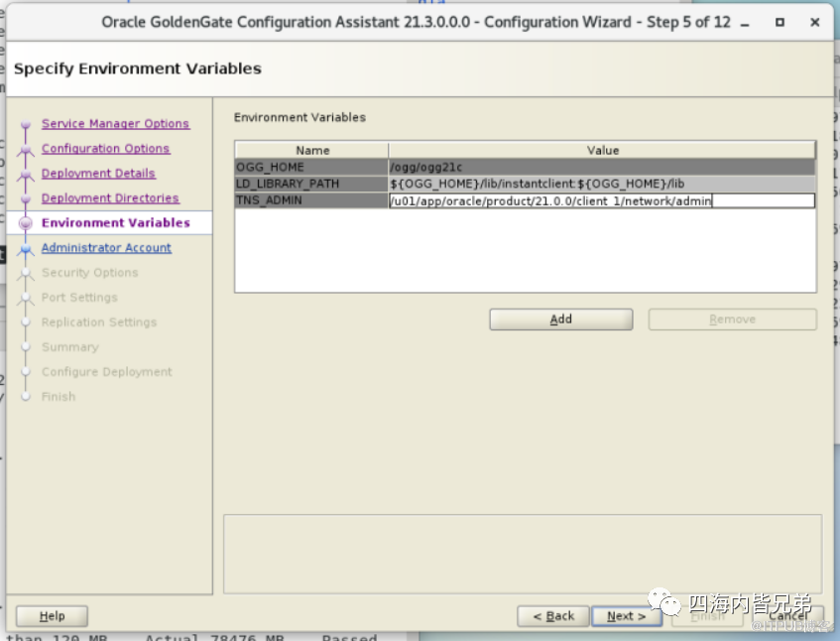The image size is (840, 641).
Task: Select the LD_LIBRARY_PATH name cell
Action: [x=311, y=184]
